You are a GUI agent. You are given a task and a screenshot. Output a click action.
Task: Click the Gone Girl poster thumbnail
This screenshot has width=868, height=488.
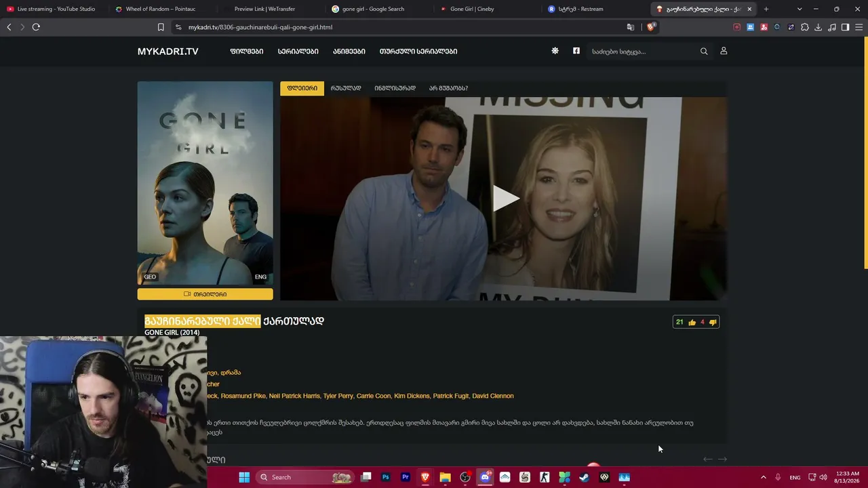coord(205,183)
